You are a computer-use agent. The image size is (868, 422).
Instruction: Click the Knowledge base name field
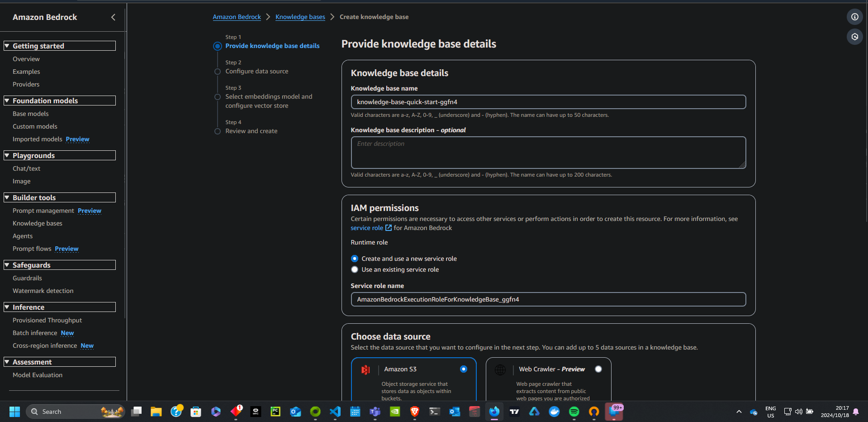548,102
